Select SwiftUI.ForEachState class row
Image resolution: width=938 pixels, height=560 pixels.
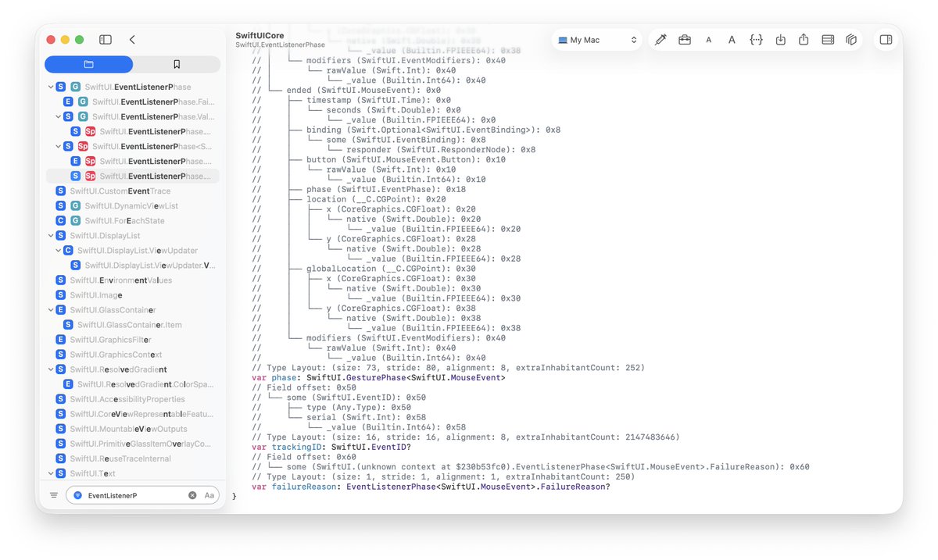133,220
